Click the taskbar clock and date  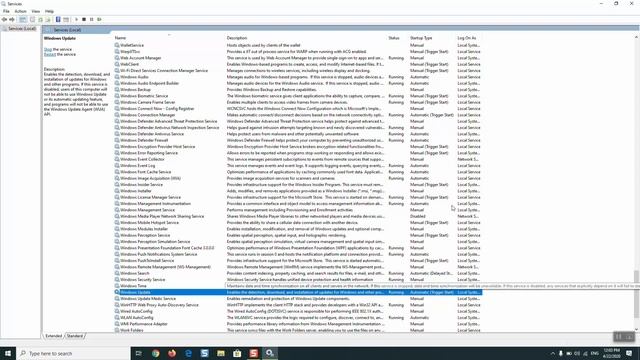[611, 353]
